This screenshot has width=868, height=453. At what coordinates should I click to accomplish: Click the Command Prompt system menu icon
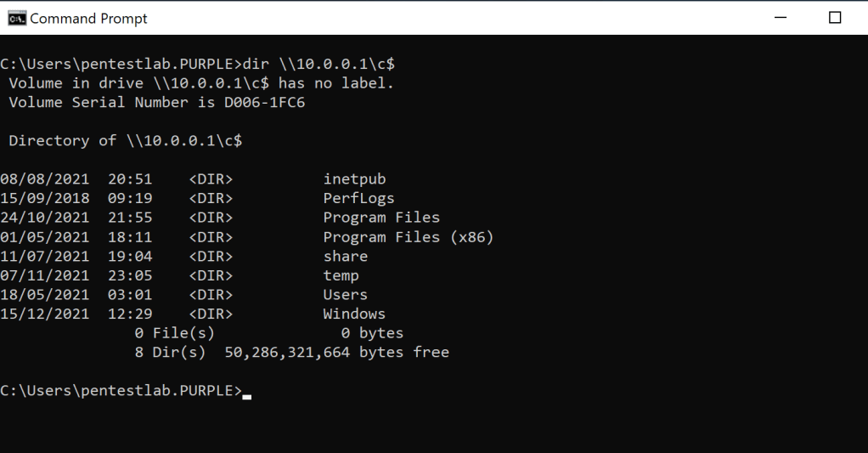15,18
